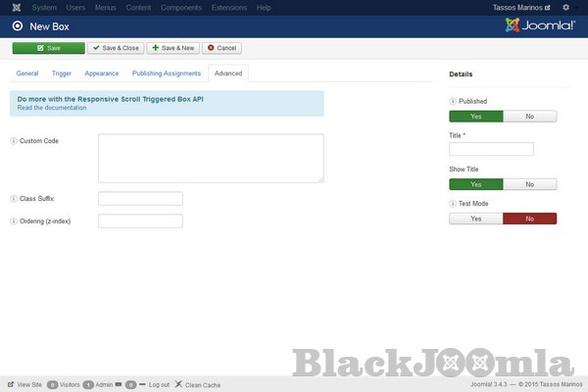Click the Class Suffix info icon
This screenshot has height=392, width=588.
[14, 198]
